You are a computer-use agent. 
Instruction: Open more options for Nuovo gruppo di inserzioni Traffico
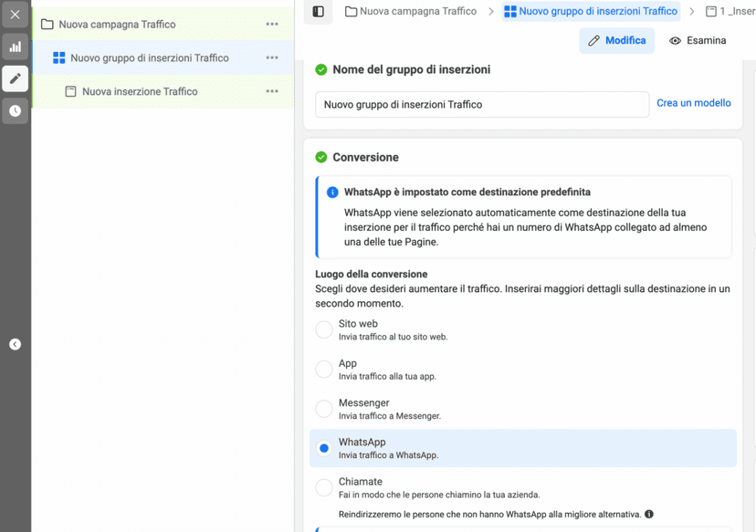272,57
